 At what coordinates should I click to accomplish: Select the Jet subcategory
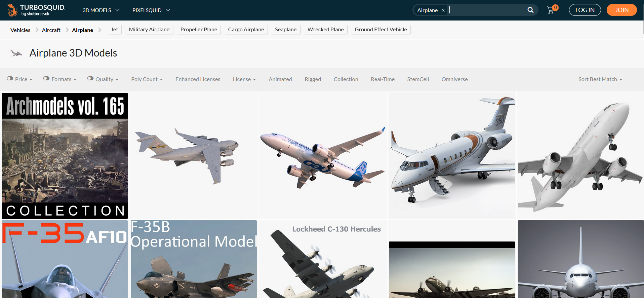pyautogui.click(x=114, y=30)
